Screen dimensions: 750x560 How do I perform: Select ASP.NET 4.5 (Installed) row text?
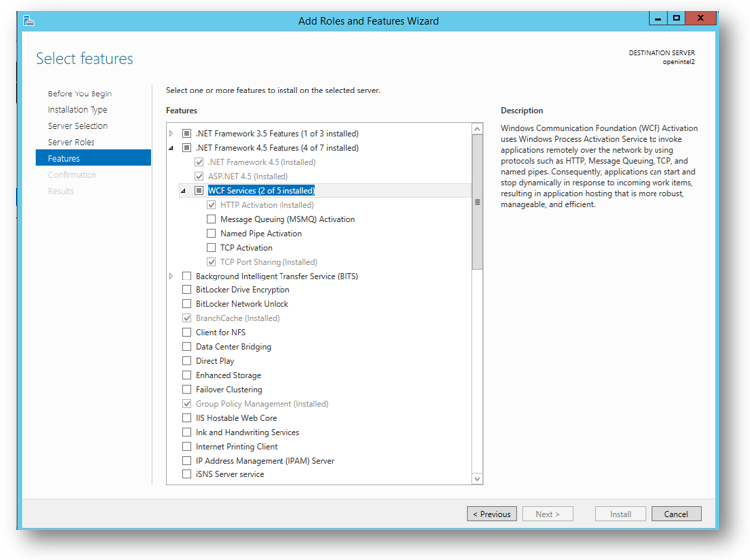click(x=248, y=176)
